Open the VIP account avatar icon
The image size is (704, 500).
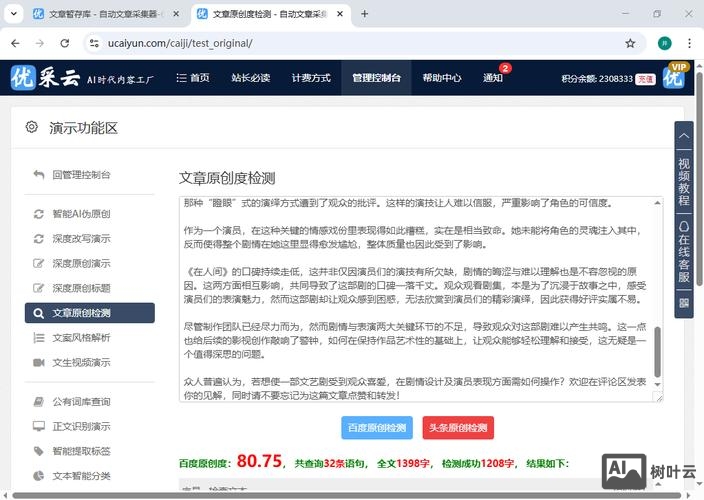673,77
